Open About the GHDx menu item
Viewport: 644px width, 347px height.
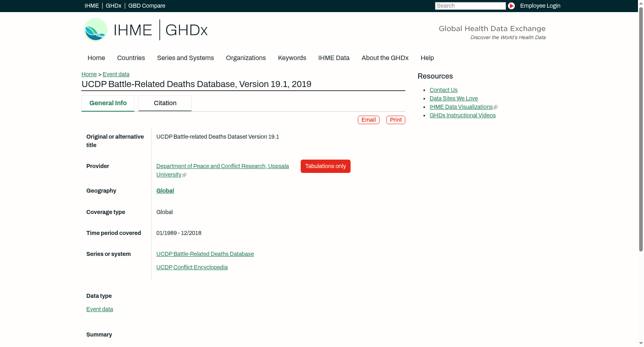(385, 58)
